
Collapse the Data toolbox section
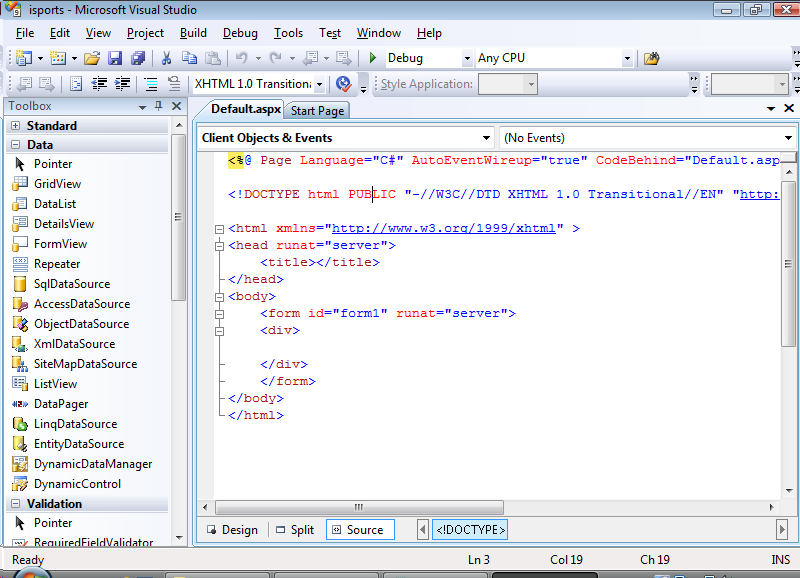(x=16, y=145)
